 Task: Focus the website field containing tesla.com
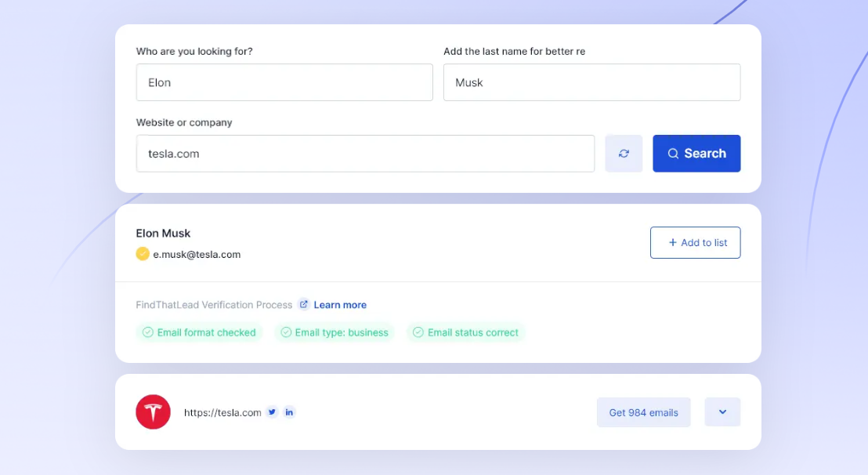coord(365,154)
